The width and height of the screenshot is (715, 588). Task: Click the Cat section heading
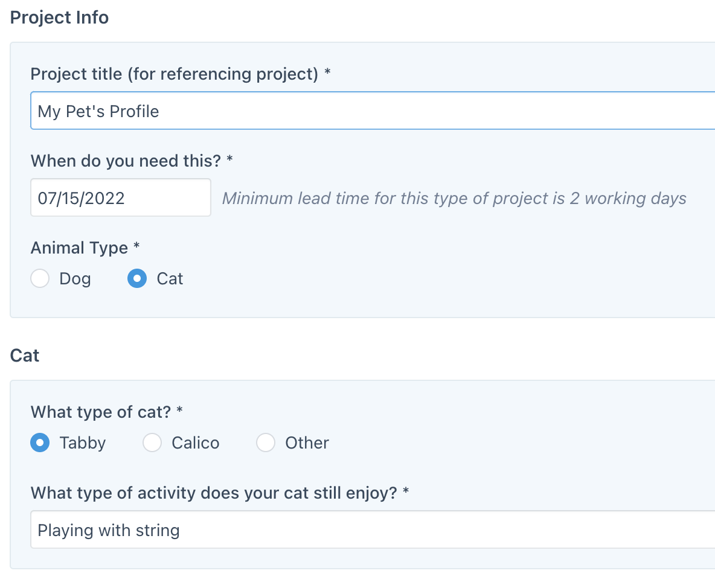[x=24, y=356]
